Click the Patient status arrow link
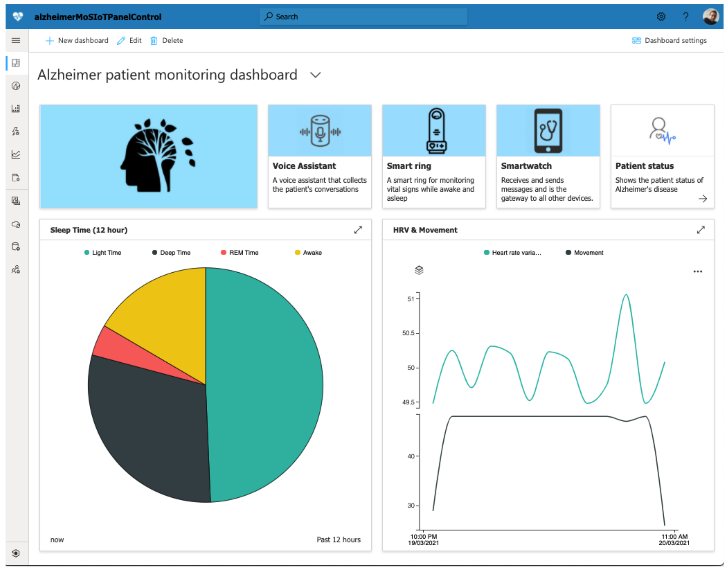 tap(703, 199)
